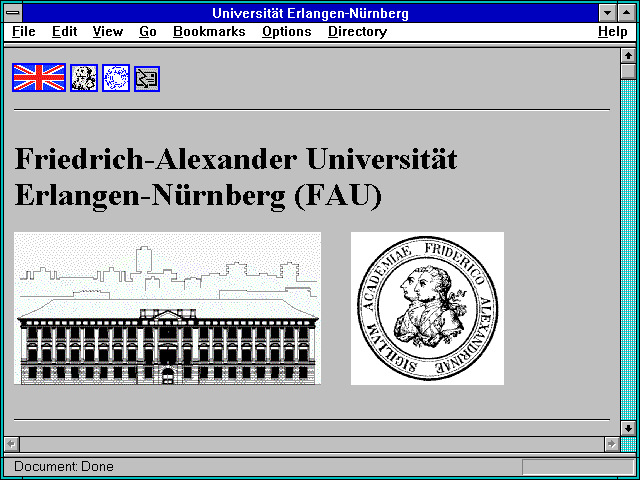Open the Edit menu
Image resolution: width=640 pixels, height=480 pixels.
(64, 32)
